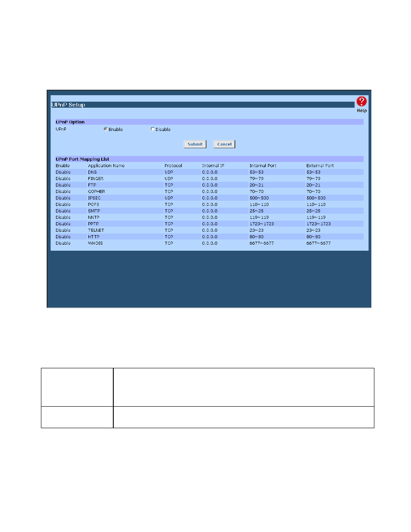
Task: Click the internal port 53~53 value
Action: (256, 172)
